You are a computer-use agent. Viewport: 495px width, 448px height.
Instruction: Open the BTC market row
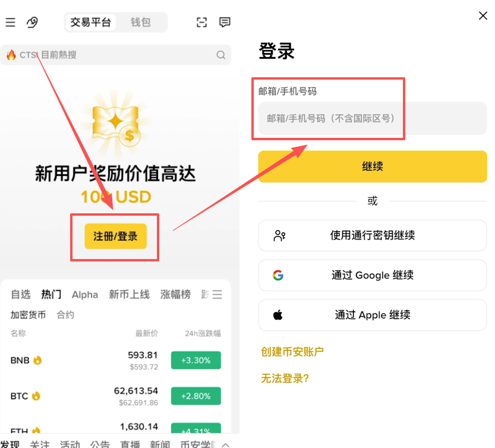pos(115,396)
